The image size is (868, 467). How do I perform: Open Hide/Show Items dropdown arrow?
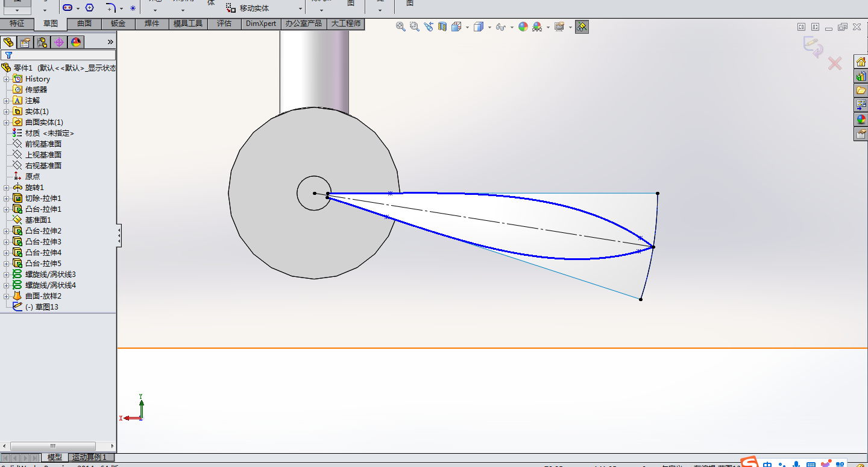tap(511, 27)
